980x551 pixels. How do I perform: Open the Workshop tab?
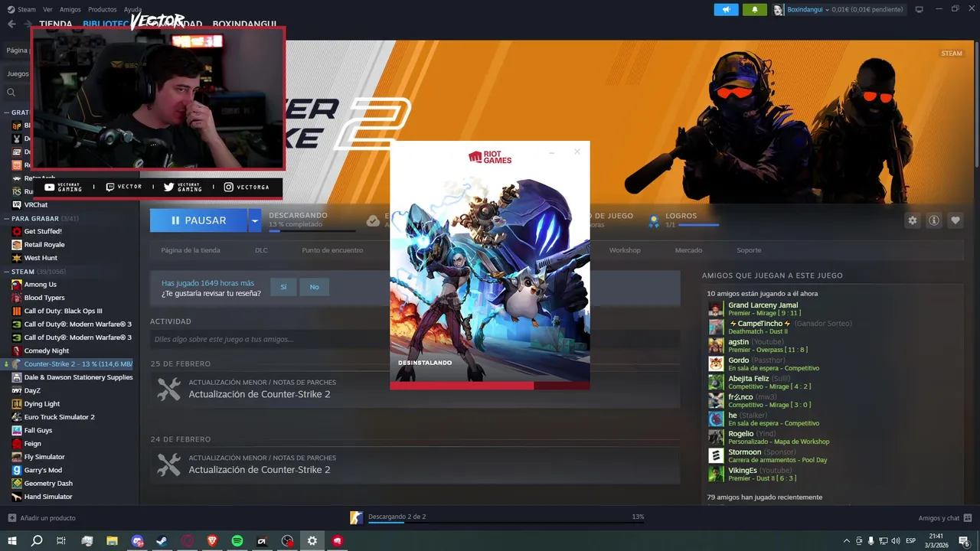point(625,250)
